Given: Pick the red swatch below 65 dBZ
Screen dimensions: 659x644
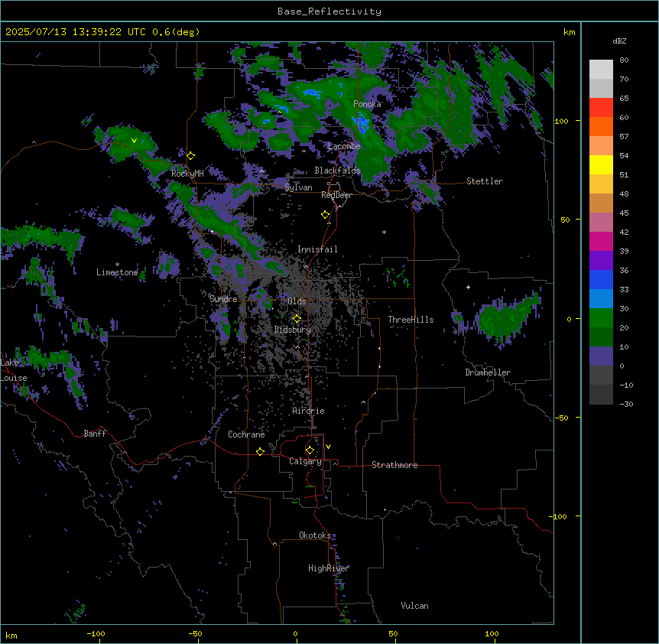Looking at the screenshot, I should tap(601, 108).
